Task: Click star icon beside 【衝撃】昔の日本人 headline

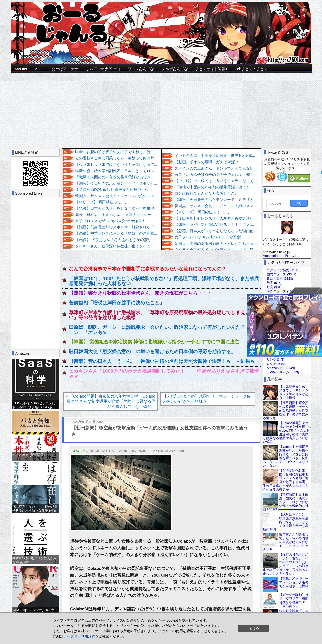Action: tap(64, 361)
